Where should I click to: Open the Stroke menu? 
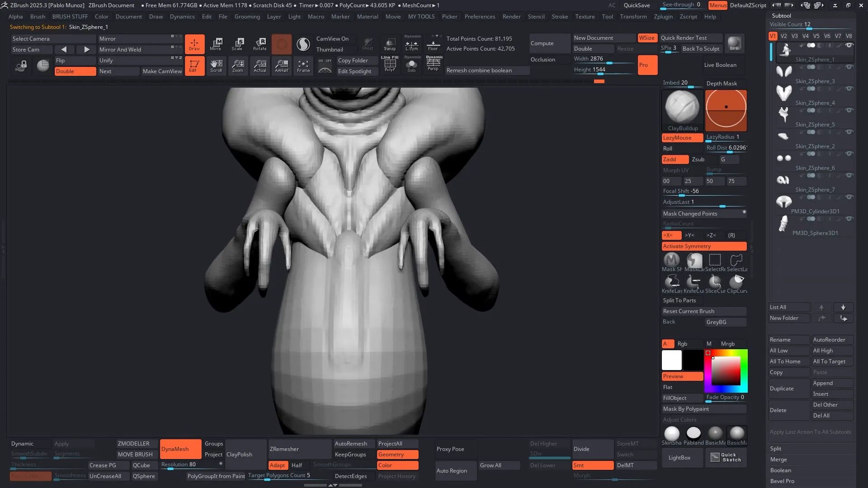(560, 17)
